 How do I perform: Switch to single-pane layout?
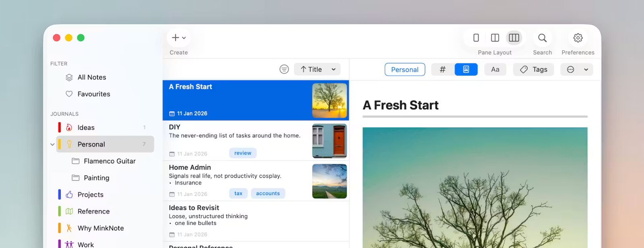click(x=476, y=38)
